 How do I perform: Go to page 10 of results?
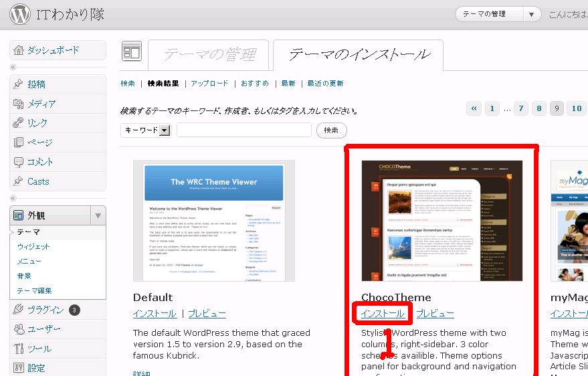click(576, 108)
